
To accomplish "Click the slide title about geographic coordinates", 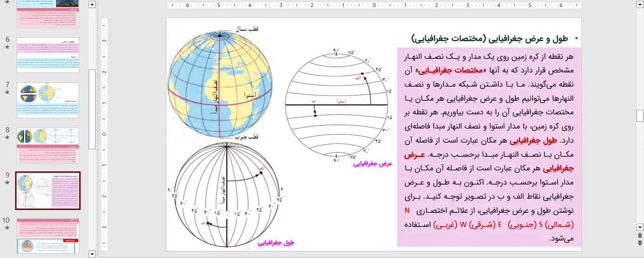I will coord(489,38).
